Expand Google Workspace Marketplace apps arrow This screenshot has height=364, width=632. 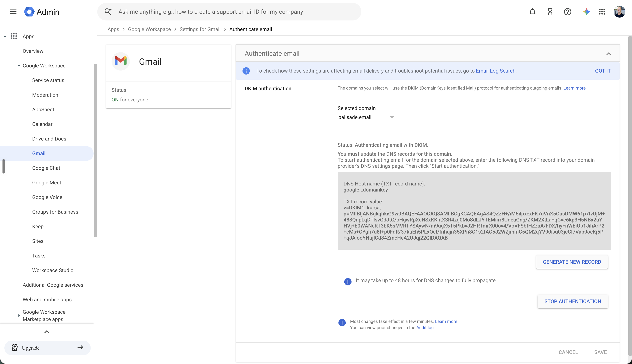pos(19,316)
